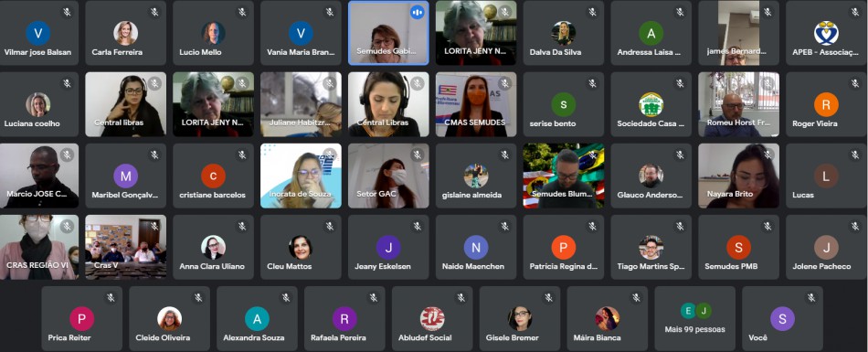Click the name text 'Jolene Pacheco'
The height and width of the screenshot is (352, 868).
click(821, 267)
